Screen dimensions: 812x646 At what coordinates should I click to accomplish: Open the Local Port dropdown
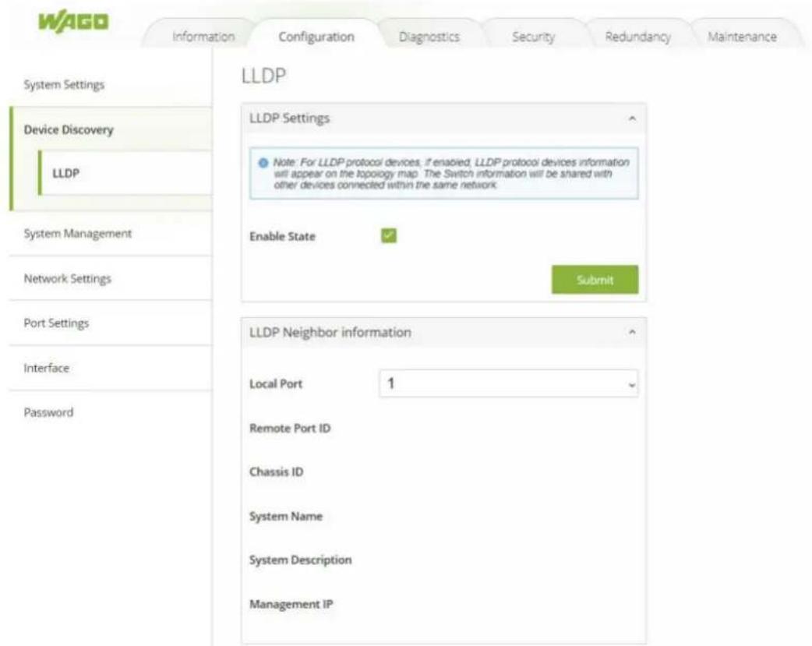pos(509,383)
